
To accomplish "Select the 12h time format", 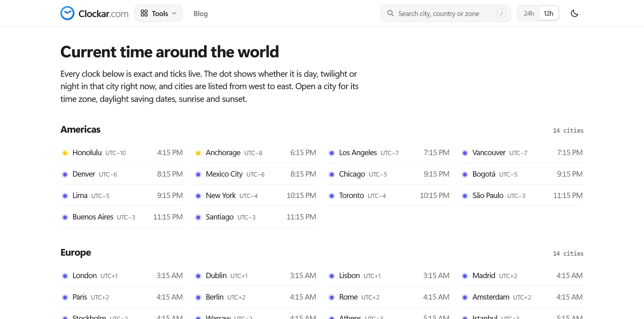I will click(548, 13).
